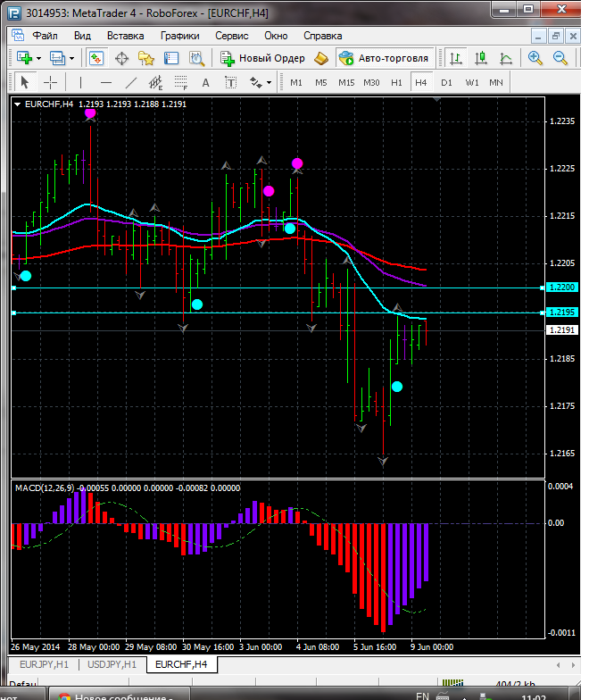589x700 pixels.
Task: Select the EURCHF,H4 chart tab
Action: [x=181, y=664]
